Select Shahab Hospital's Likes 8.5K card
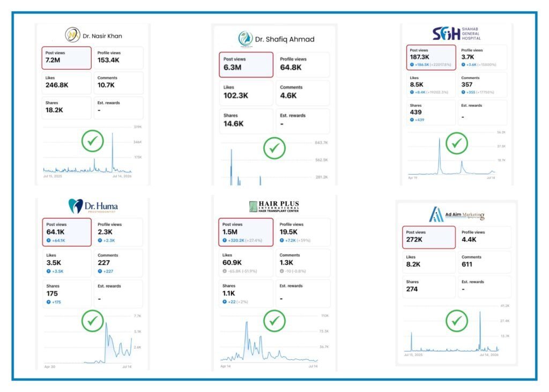Screen dimensions: 549x392 tap(431, 85)
